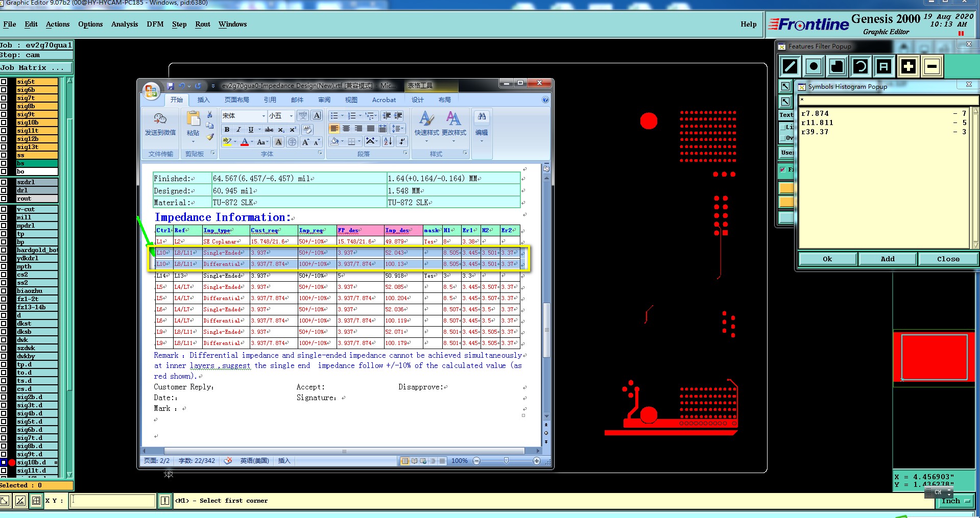Apply strikethrough formatting in Word

point(269,130)
